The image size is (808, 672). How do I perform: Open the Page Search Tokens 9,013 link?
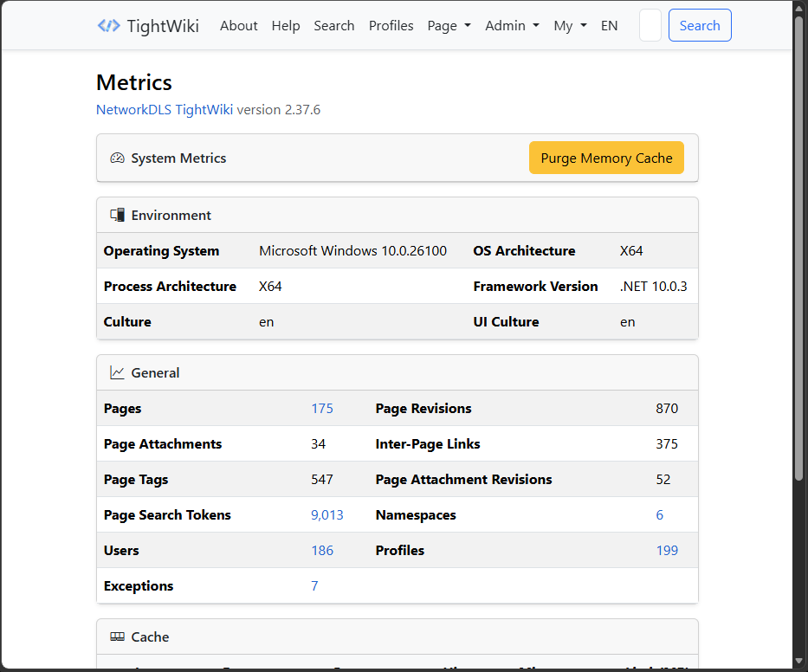point(327,515)
